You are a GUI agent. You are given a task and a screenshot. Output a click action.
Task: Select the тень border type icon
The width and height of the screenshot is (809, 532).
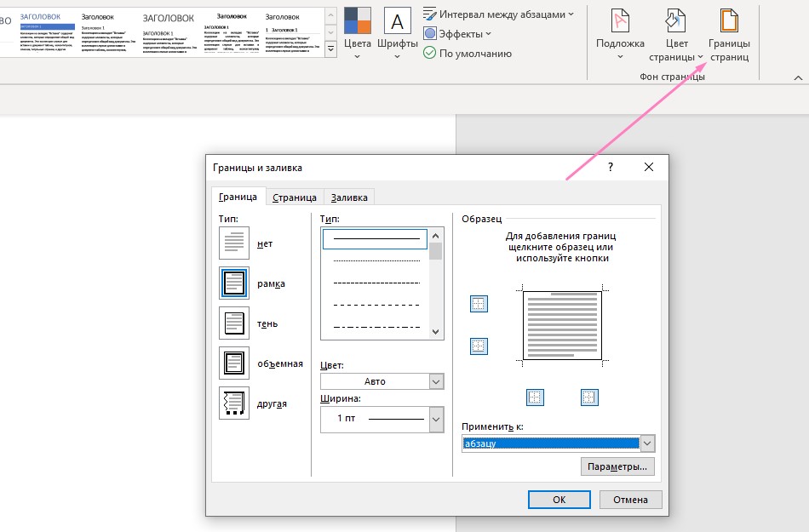click(x=233, y=323)
